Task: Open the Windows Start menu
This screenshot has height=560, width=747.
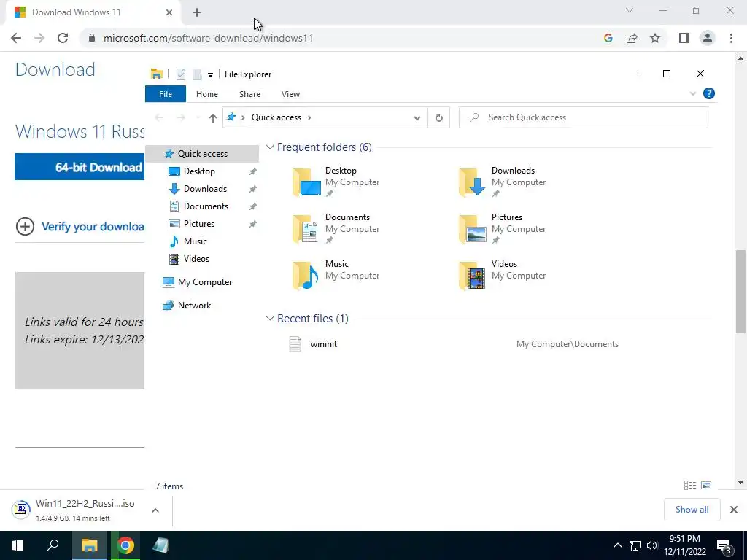Action: (18, 545)
